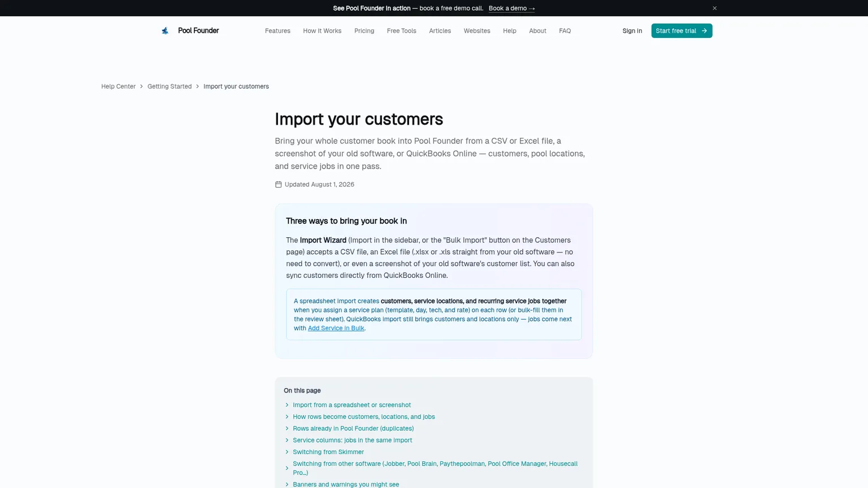Open Help in the top navigation
The width and height of the screenshot is (868, 488).
[510, 31]
